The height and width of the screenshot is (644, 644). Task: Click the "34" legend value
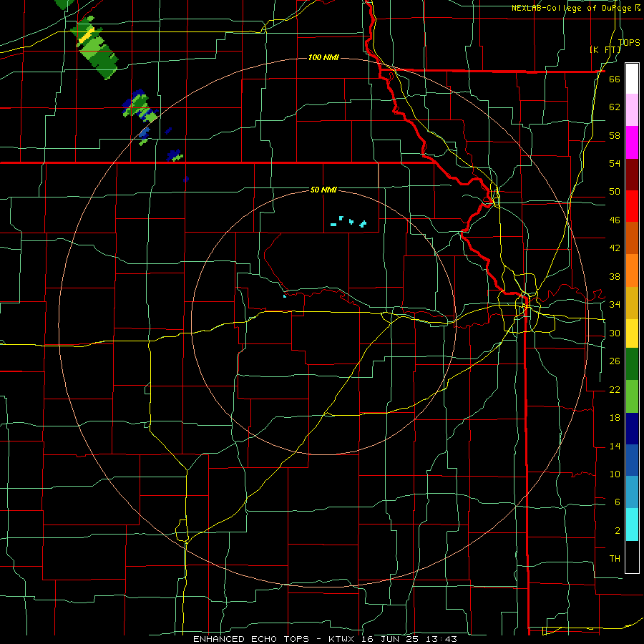coord(615,304)
